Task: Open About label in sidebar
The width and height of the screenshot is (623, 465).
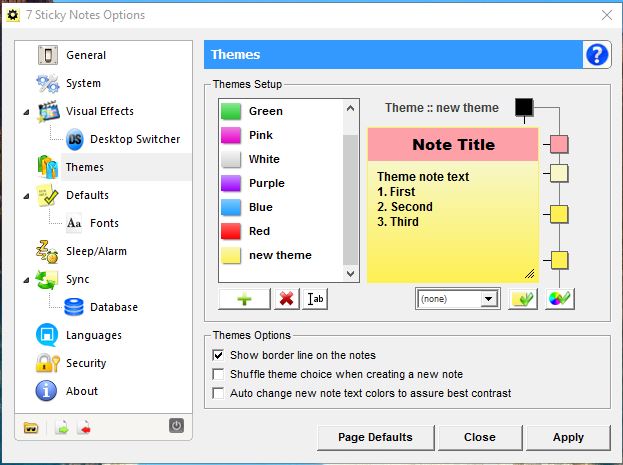Action: [82, 391]
